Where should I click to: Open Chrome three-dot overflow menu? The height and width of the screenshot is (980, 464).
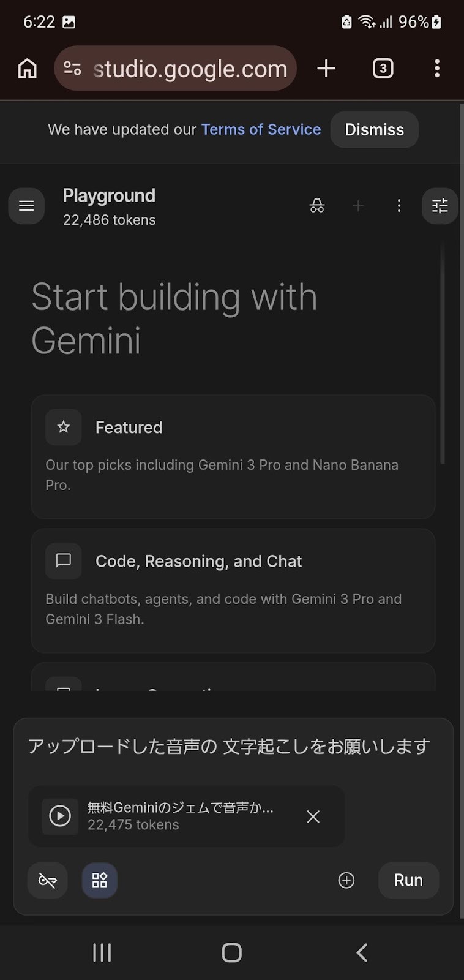click(x=436, y=69)
